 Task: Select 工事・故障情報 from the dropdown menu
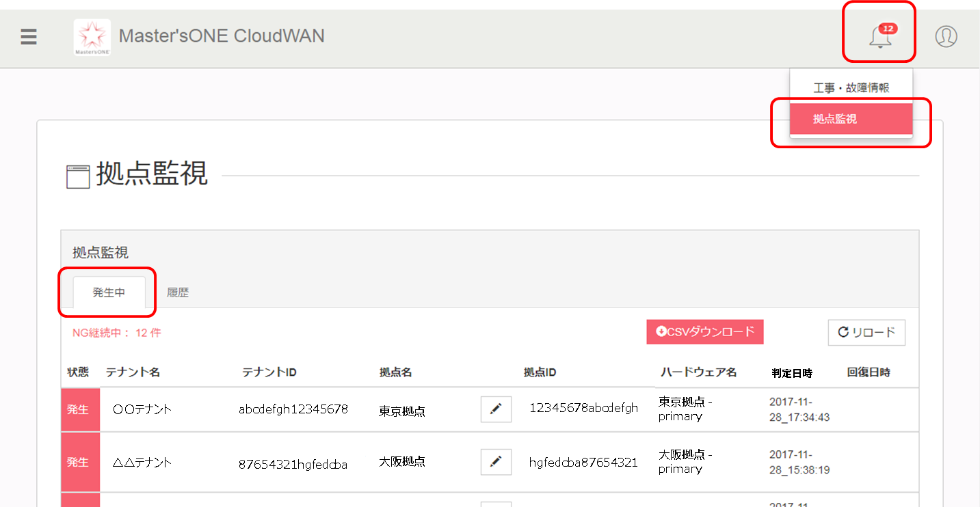(x=851, y=88)
